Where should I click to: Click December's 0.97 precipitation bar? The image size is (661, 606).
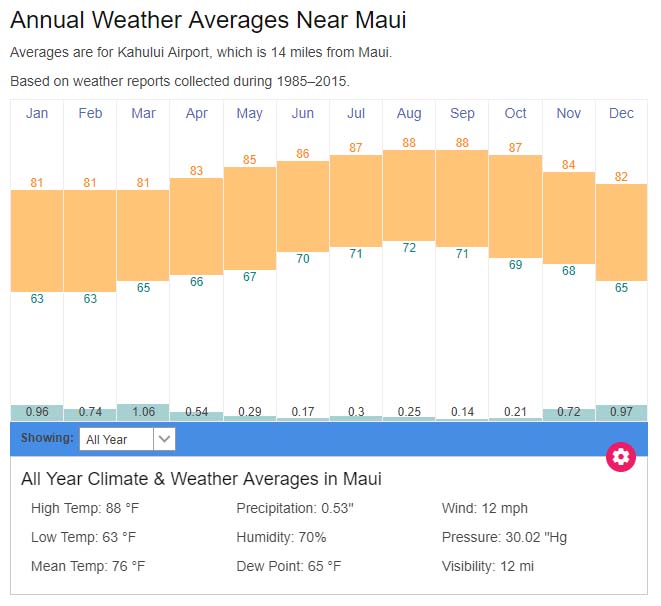coord(622,412)
